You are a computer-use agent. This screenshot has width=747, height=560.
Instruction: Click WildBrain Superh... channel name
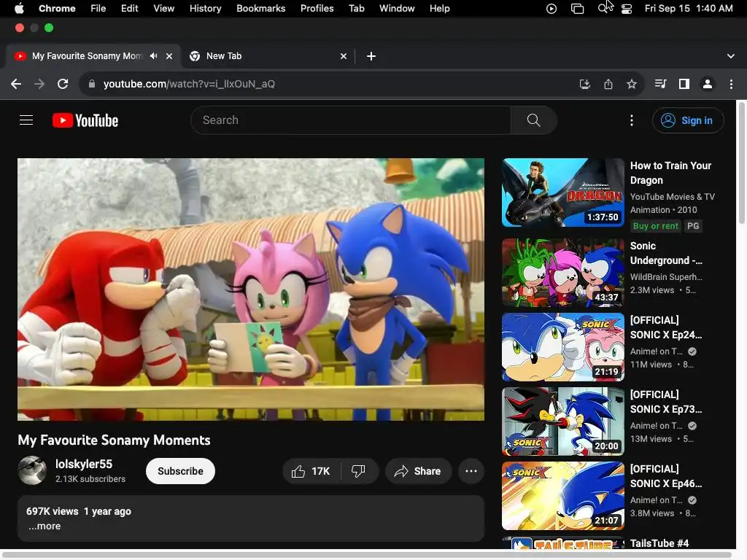666,277
